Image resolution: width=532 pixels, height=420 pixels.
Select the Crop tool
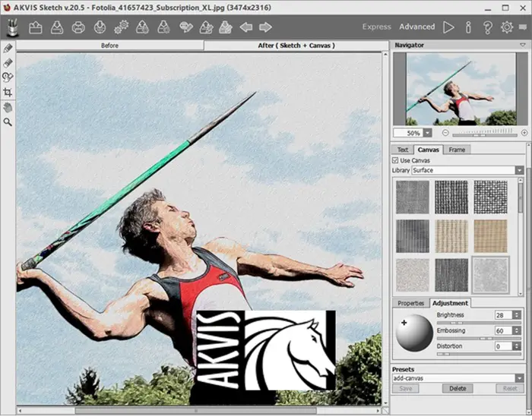(8, 92)
